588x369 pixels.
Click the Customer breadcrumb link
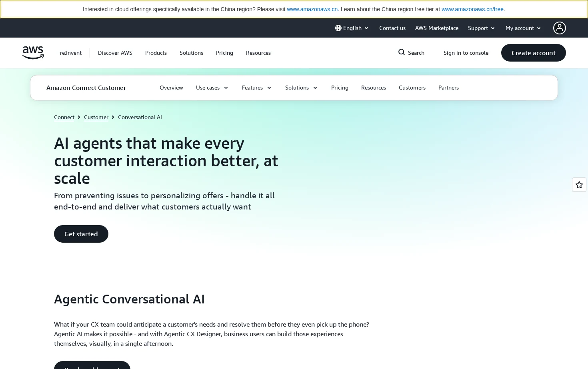coord(96,117)
